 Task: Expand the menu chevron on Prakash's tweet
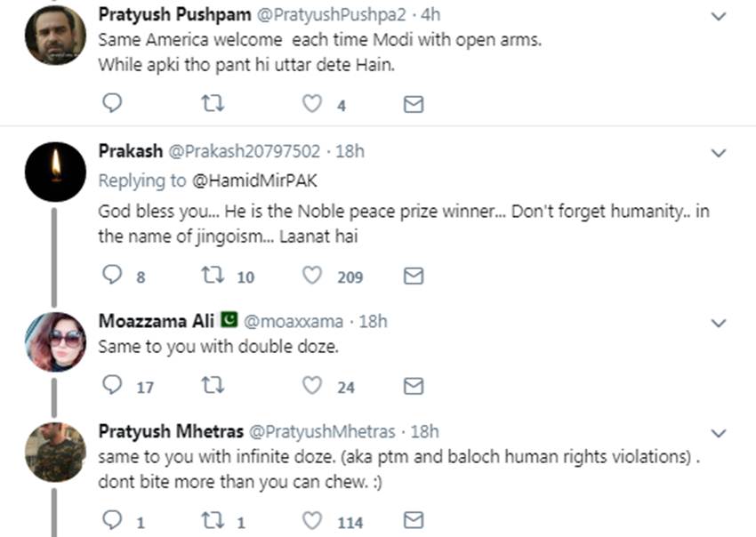tap(719, 153)
